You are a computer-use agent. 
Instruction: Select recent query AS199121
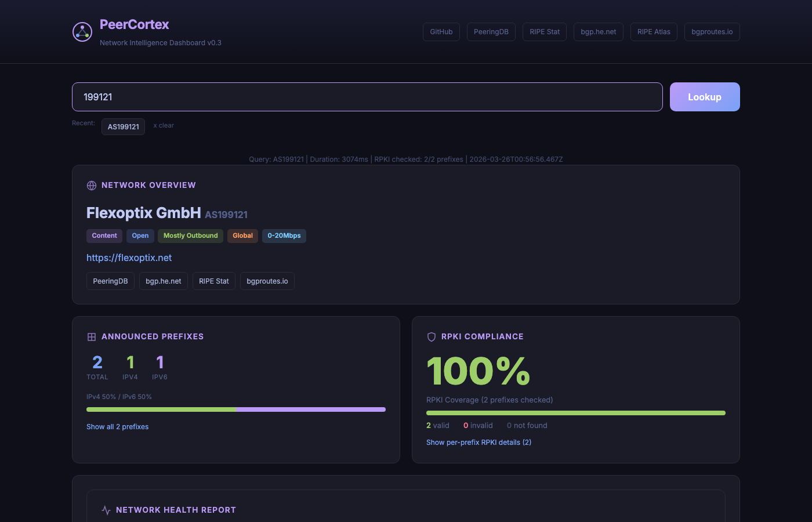(124, 126)
